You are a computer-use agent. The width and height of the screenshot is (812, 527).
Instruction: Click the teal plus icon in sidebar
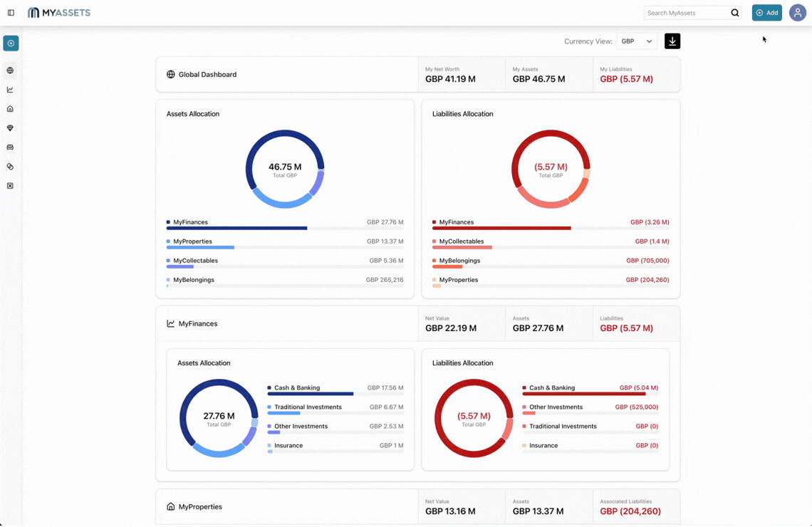(x=11, y=43)
